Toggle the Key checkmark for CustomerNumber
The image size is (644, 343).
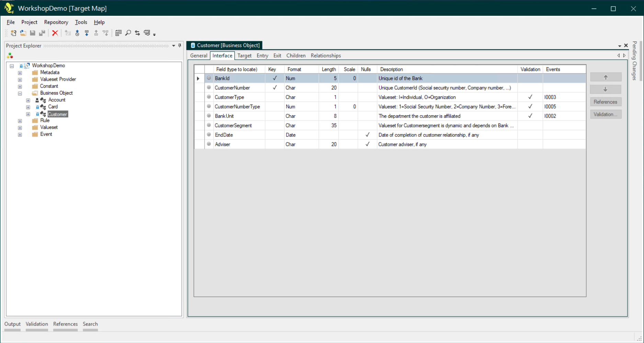tap(274, 87)
